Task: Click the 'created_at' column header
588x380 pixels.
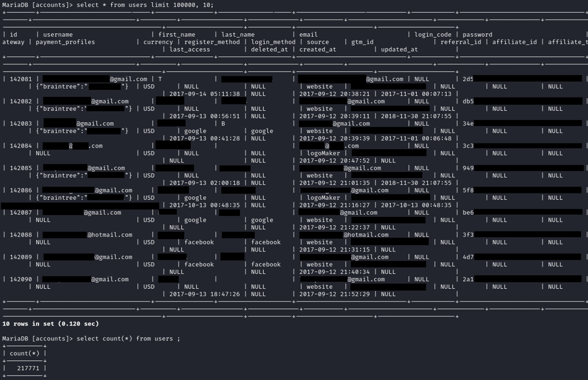Action: point(318,49)
